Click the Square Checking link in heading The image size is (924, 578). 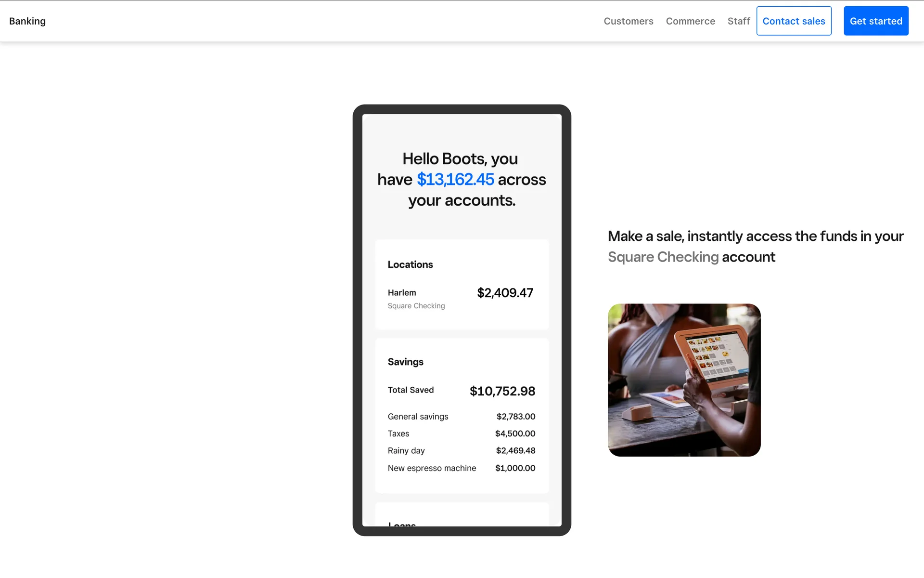[x=663, y=257]
